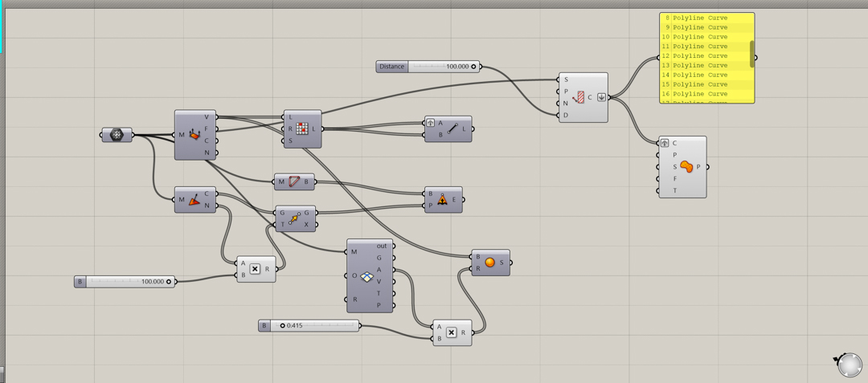This screenshot has height=383, width=868.
Task: Click the Face Boundaries component icon
Action: pyautogui.click(x=294, y=182)
